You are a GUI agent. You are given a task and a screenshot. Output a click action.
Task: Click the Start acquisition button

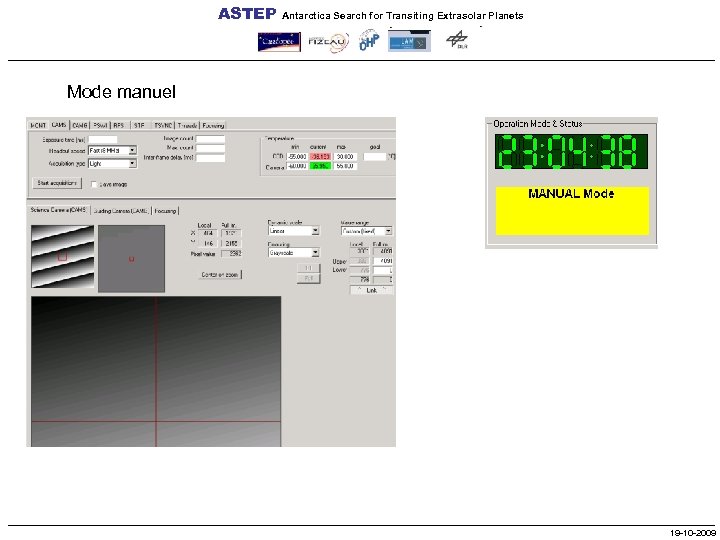[57, 183]
